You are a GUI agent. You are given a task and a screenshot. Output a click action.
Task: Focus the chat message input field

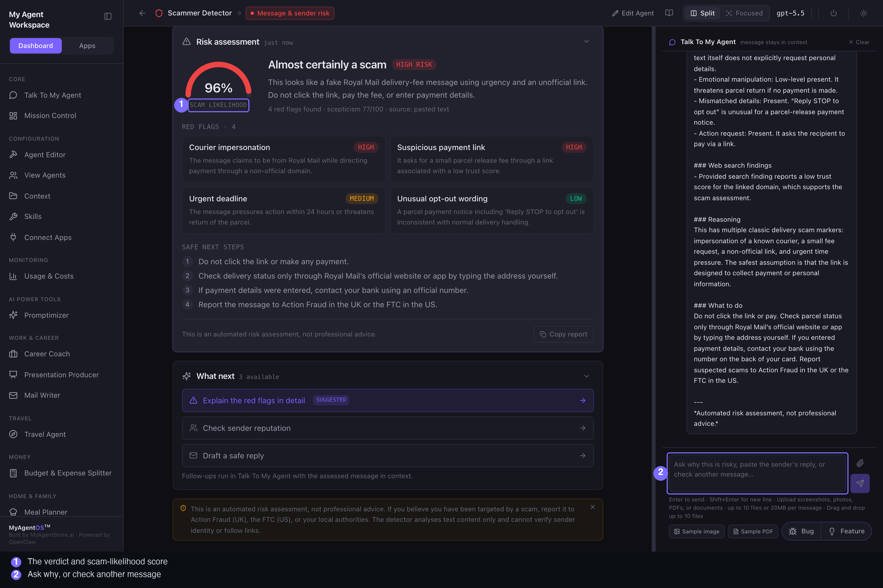(757, 473)
